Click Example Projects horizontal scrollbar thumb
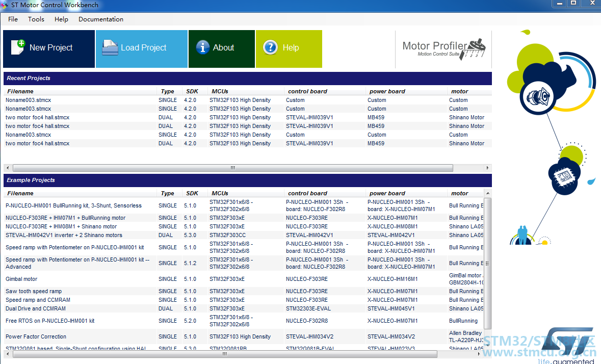This screenshot has height=364, width=601. [225, 354]
